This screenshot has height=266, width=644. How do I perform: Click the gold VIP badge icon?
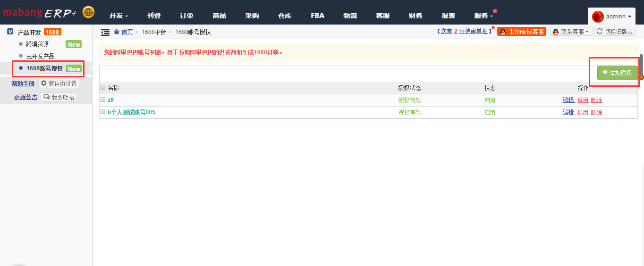click(x=88, y=12)
